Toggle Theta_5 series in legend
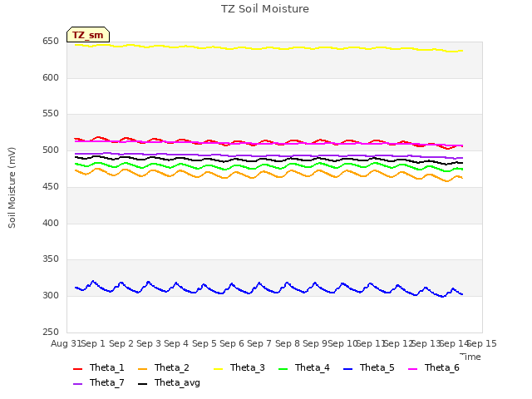This screenshot has height=399, width=532. coord(369,367)
